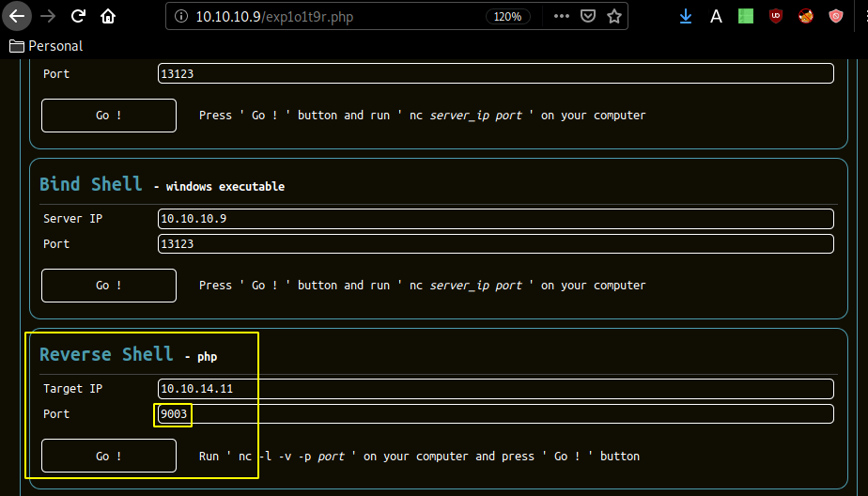The height and width of the screenshot is (496, 868).
Task: Click the address bar URL field
Action: click(x=329, y=17)
